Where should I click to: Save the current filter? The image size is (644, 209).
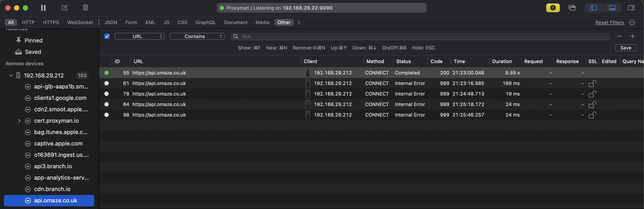[626, 48]
